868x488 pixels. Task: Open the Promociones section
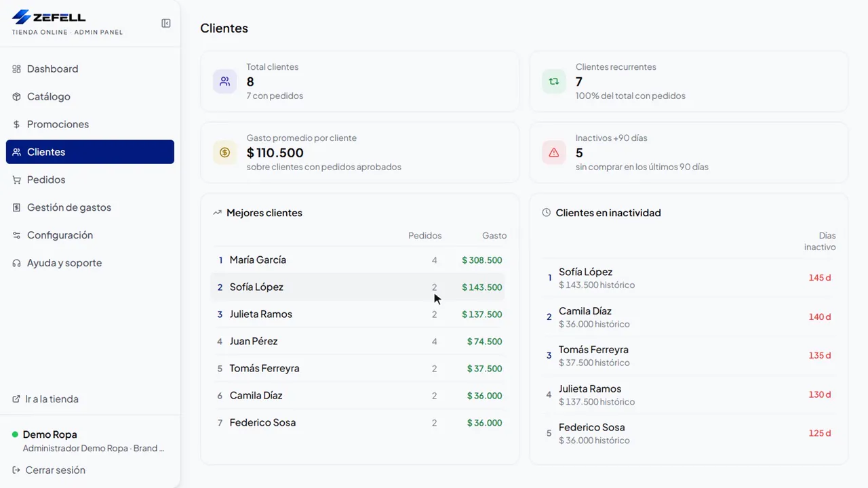90,125
